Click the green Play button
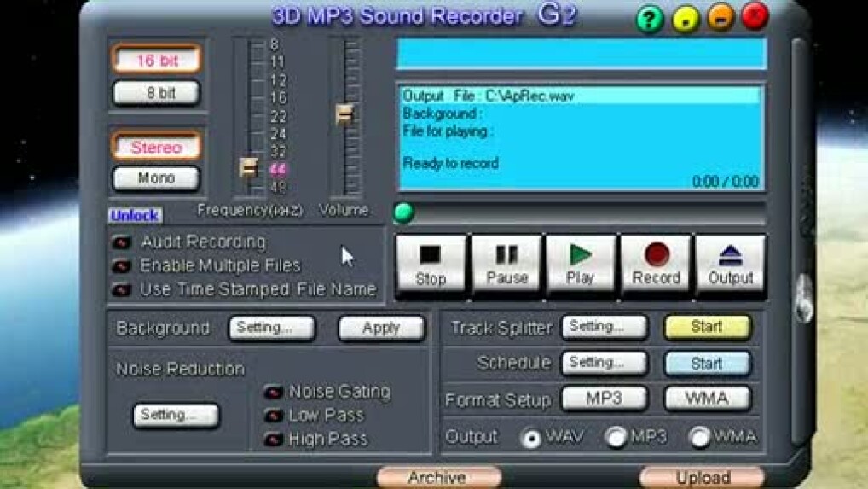 point(581,265)
